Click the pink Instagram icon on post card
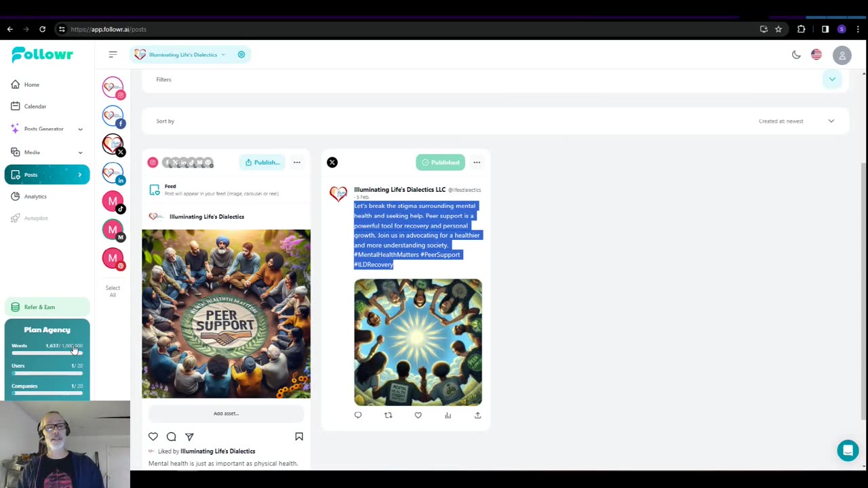Image resolution: width=868 pixels, height=488 pixels. pyautogui.click(x=153, y=162)
